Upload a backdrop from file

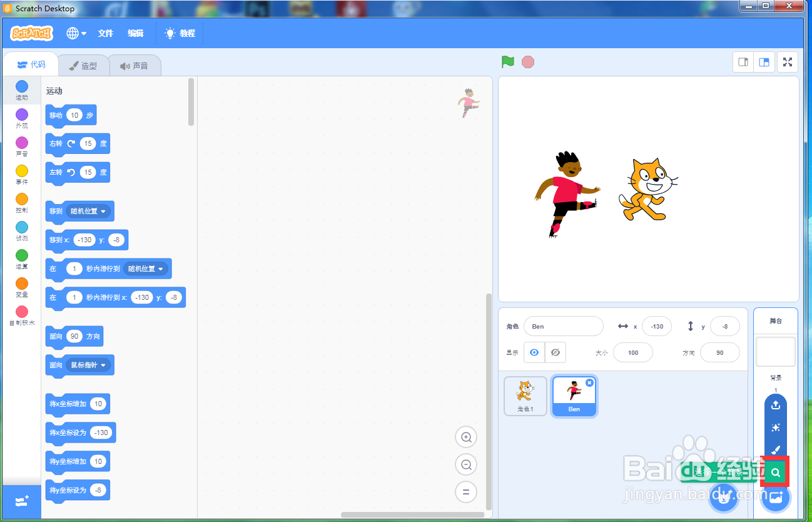click(x=776, y=404)
